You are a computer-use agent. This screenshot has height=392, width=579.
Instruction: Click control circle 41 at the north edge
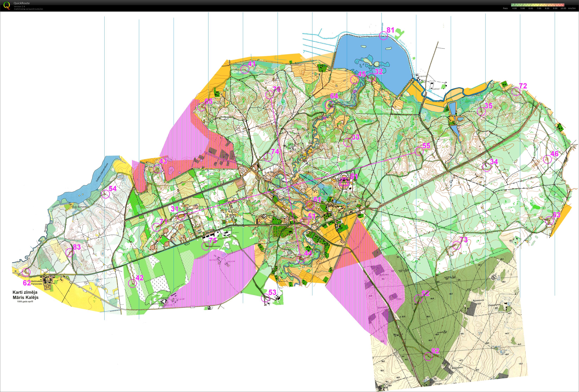point(245,69)
